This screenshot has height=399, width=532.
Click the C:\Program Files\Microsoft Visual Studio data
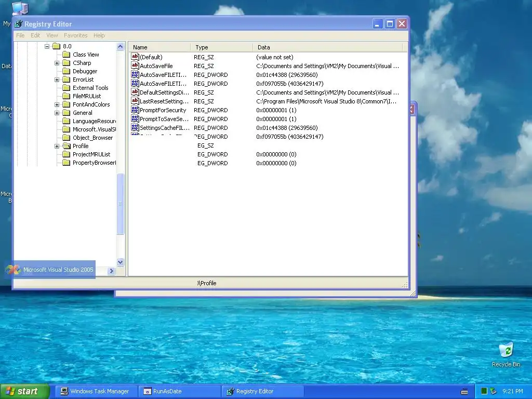pyautogui.click(x=326, y=101)
